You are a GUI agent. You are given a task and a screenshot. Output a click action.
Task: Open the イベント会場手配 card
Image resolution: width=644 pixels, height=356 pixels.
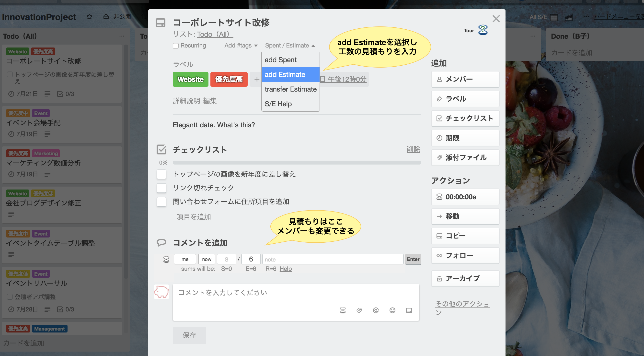pos(62,125)
